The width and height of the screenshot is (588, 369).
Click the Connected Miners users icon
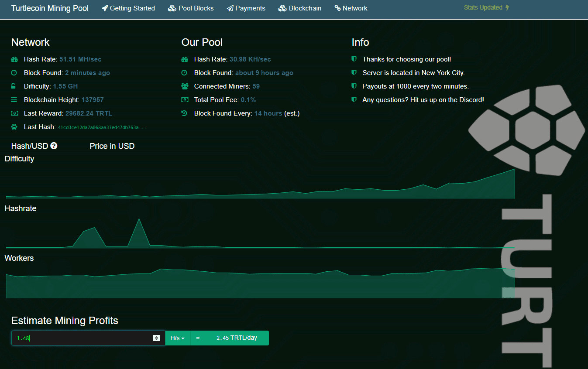point(185,86)
